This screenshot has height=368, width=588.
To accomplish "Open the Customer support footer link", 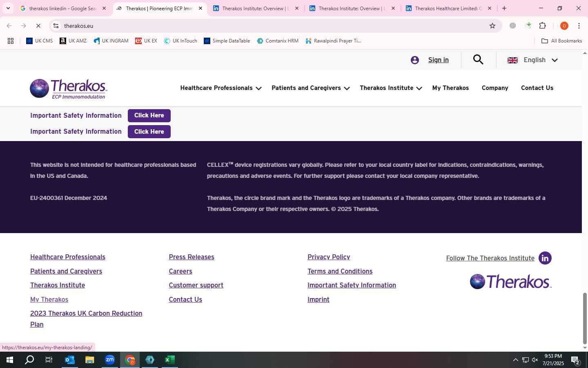I will point(196,285).
